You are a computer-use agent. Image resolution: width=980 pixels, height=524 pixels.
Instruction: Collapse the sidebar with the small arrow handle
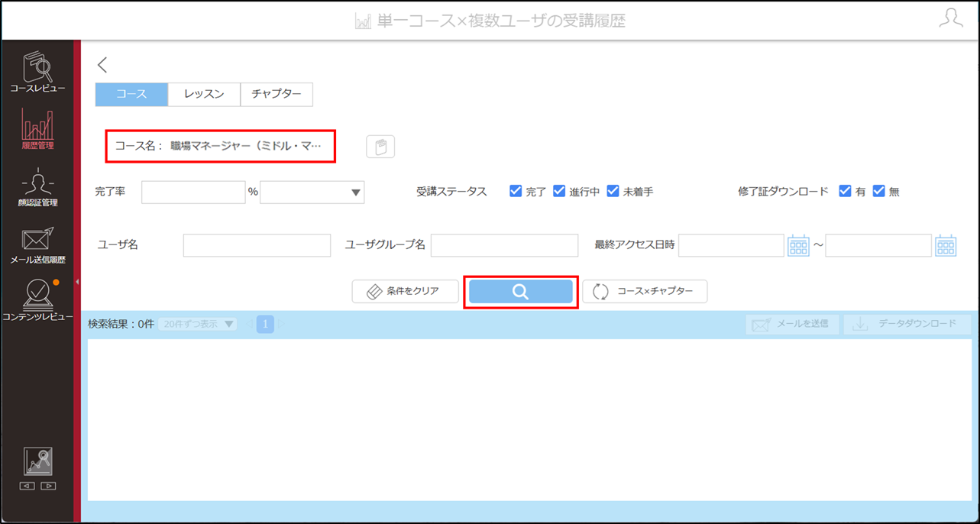pyautogui.click(x=77, y=282)
